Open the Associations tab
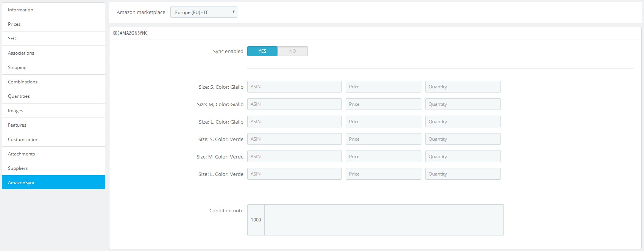This screenshot has width=644, height=251. [x=53, y=53]
